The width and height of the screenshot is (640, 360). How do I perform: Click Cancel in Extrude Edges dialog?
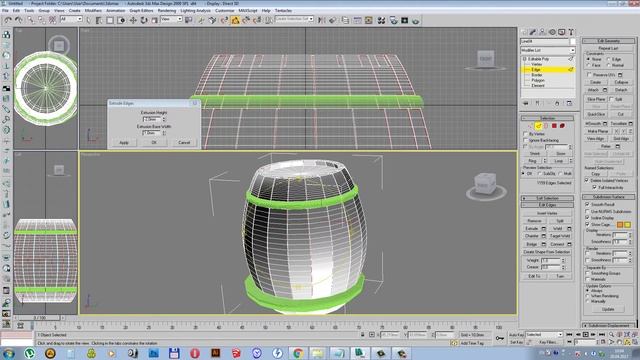click(184, 142)
